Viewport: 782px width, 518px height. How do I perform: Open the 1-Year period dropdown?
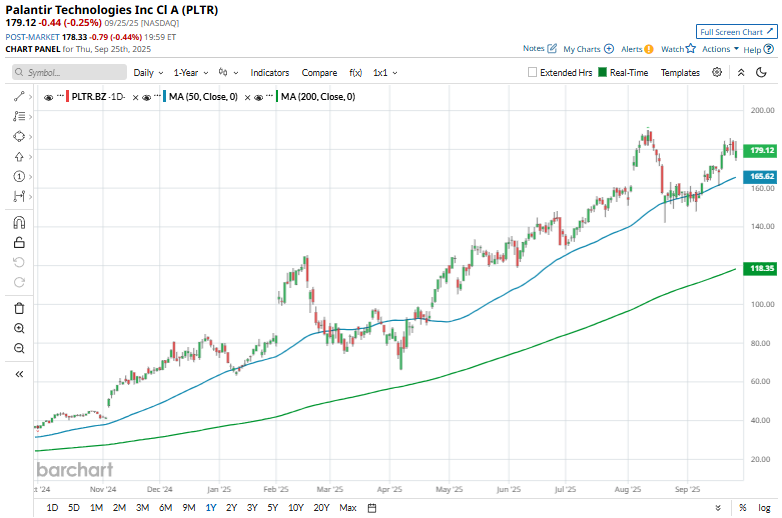point(190,73)
